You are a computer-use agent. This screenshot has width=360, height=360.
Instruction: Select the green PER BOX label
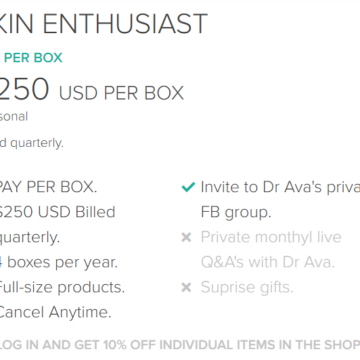(33, 58)
